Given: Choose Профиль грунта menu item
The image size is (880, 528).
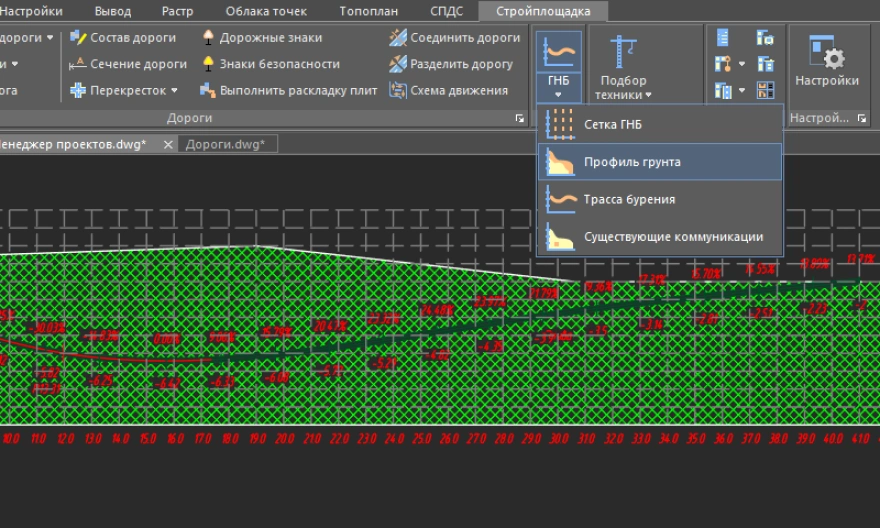Looking at the screenshot, I should point(632,162).
